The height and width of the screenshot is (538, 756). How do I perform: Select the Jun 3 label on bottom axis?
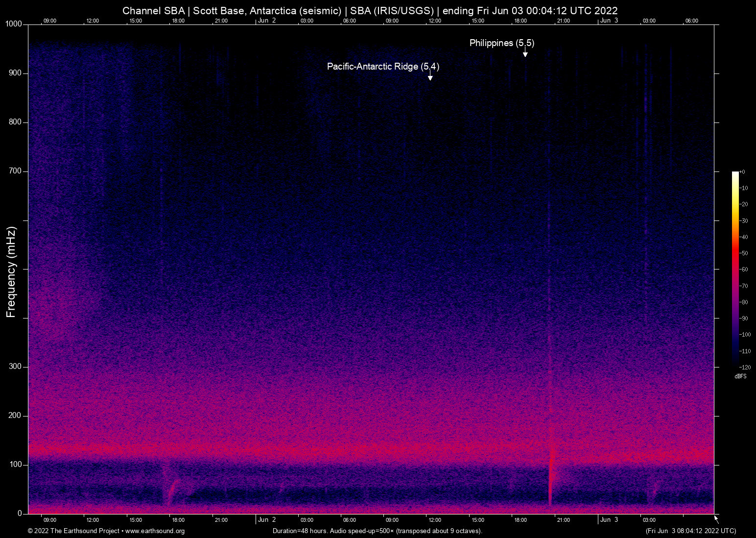tap(609, 520)
